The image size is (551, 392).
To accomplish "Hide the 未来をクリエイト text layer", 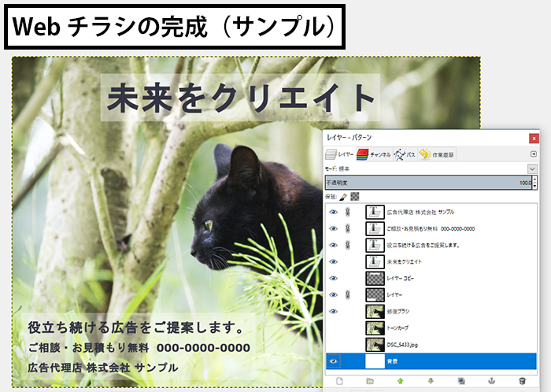I will tap(333, 261).
